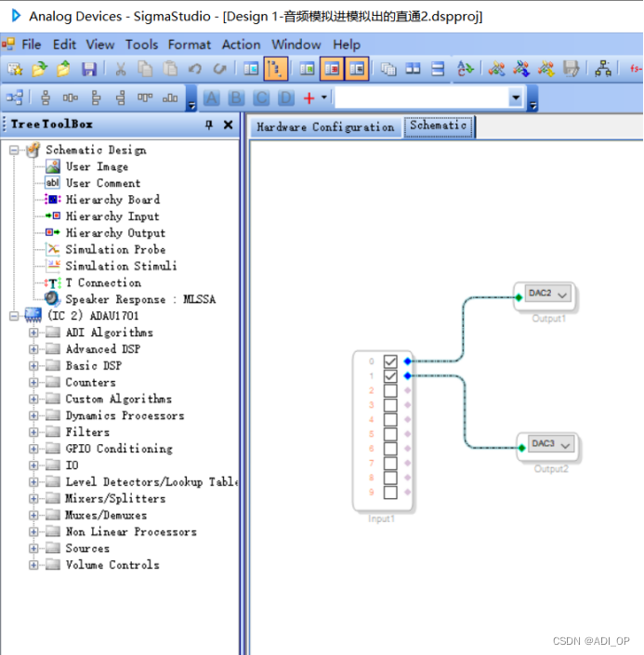Click the tile windows stacked icon
Image resolution: width=644 pixels, height=655 pixels.
coord(438,69)
